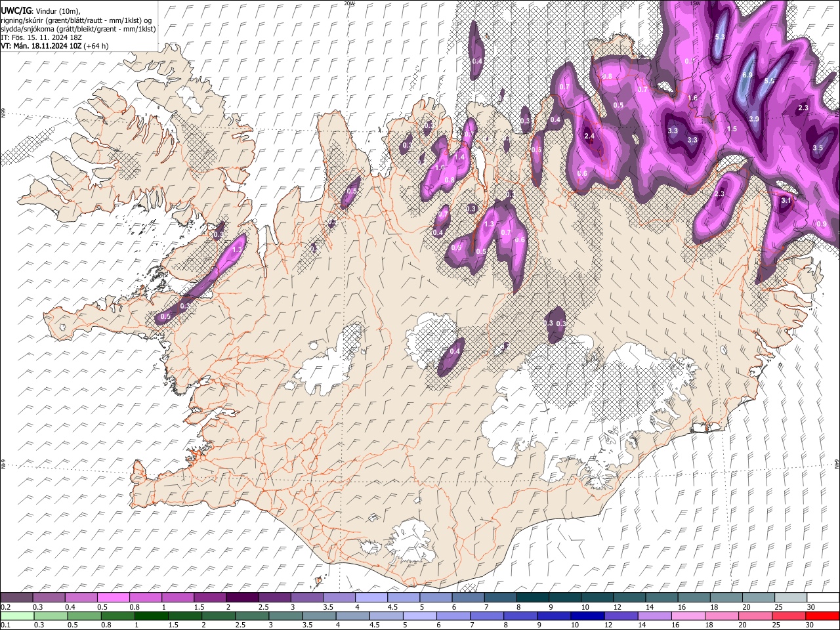The image size is (840, 630).
Task: Click the 20W longitude label
Action: [x=349, y=3]
